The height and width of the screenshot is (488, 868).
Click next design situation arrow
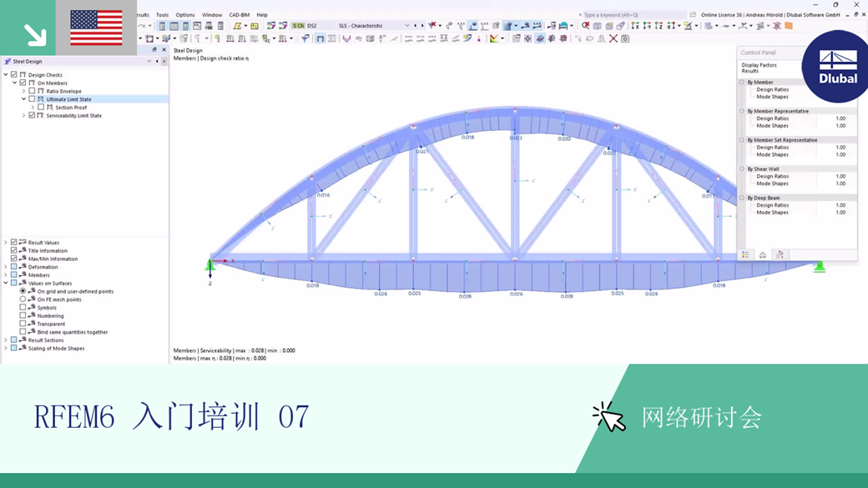(x=422, y=26)
